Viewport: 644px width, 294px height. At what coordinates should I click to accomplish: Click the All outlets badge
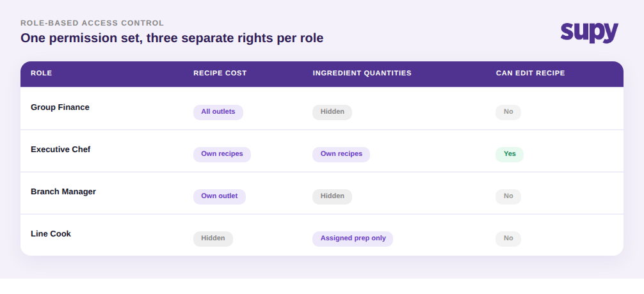point(218,112)
